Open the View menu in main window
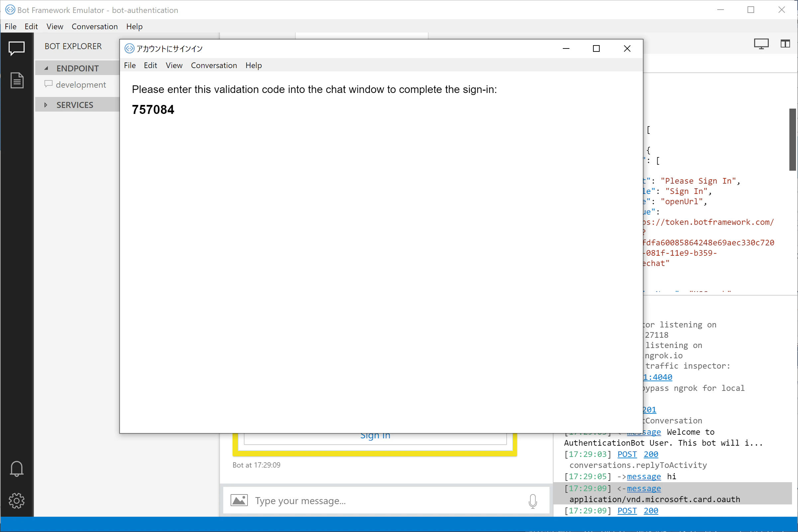The image size is (798, 532). point(54,27)
